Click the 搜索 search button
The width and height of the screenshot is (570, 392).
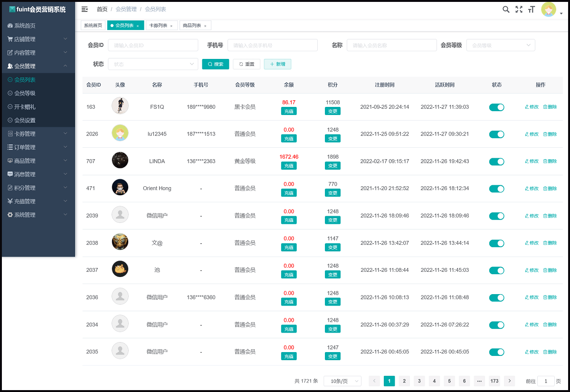pos(215,64)
